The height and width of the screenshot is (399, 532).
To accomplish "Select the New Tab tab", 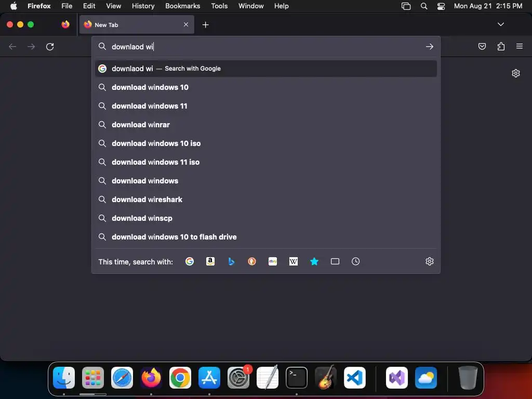I will [x=137, y=24].
